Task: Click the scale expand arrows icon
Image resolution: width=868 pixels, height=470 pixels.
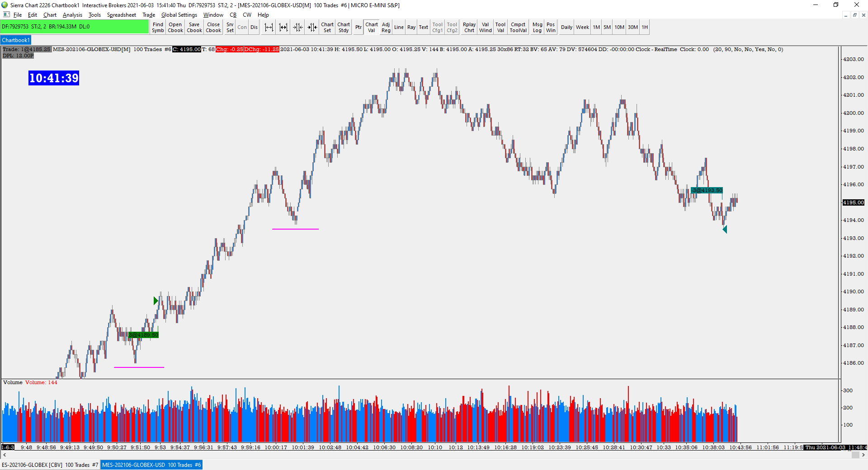Action: point(312,27)
